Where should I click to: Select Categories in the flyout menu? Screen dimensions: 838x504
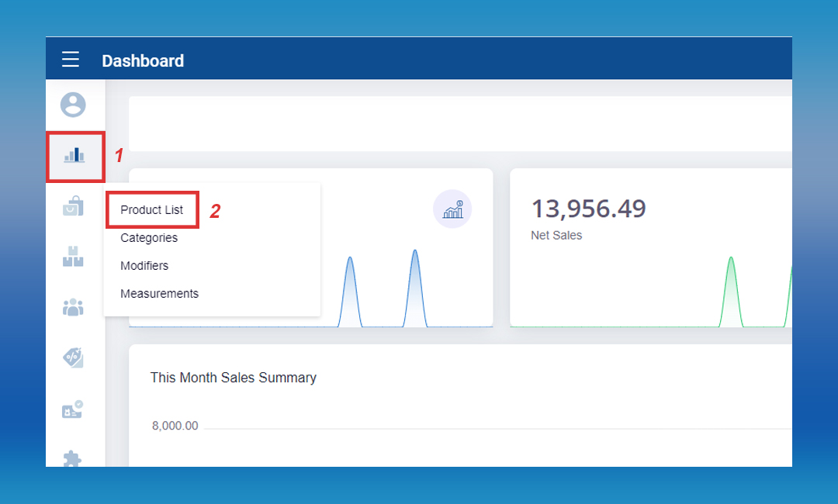[x=149, y=238]
